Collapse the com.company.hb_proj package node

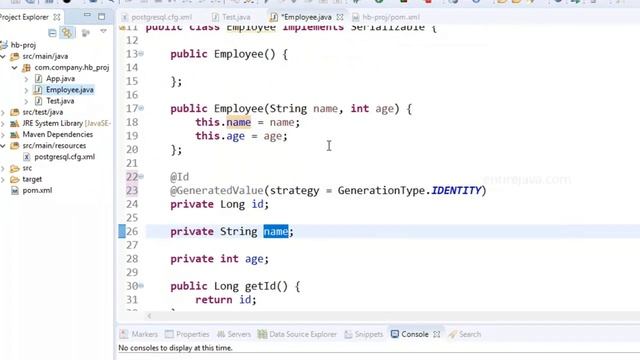(15, 68)
